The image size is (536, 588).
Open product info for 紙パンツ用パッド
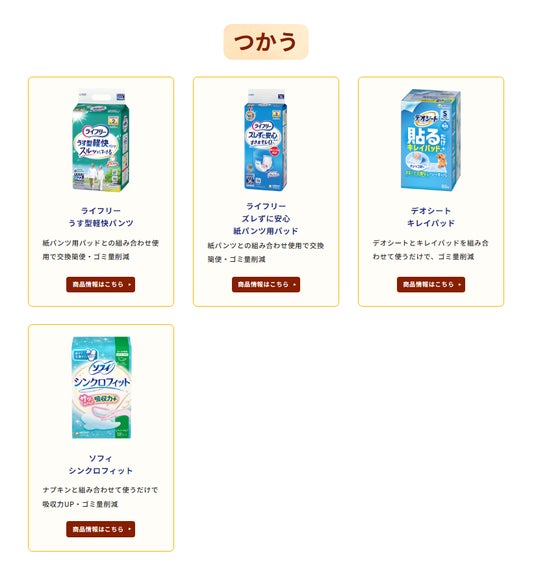tap(266, 285)
